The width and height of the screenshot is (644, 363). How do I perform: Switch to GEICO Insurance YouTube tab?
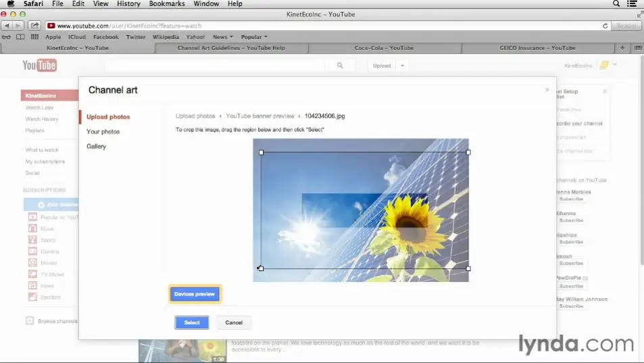click(x=538, y=48)
